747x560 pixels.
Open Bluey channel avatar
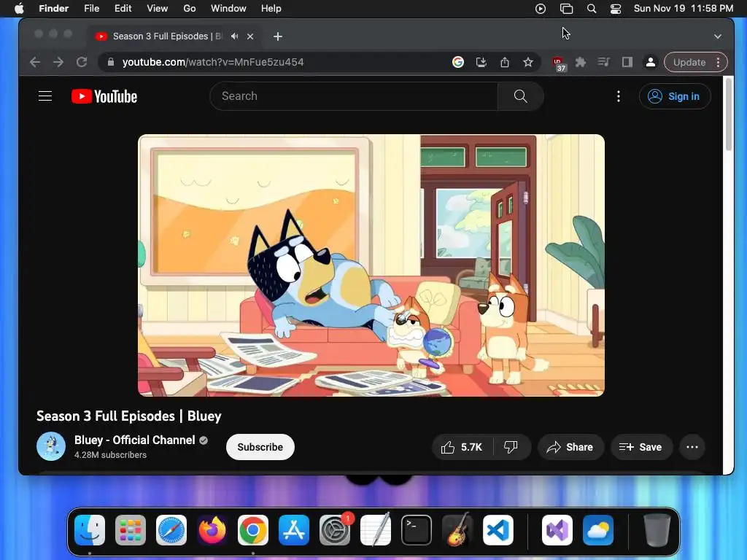click(x=51, y=446)
